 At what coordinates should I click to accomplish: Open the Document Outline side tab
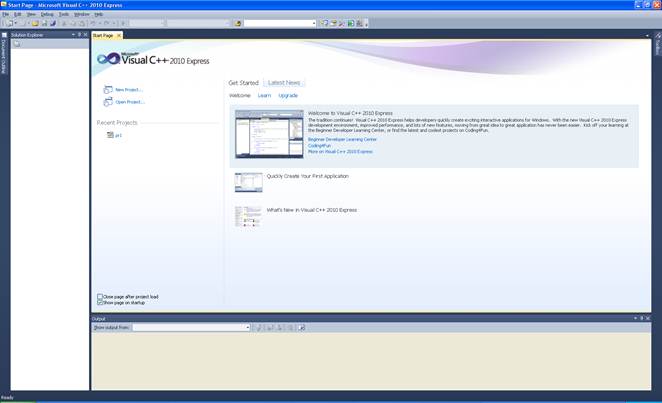tap(4, 53)
